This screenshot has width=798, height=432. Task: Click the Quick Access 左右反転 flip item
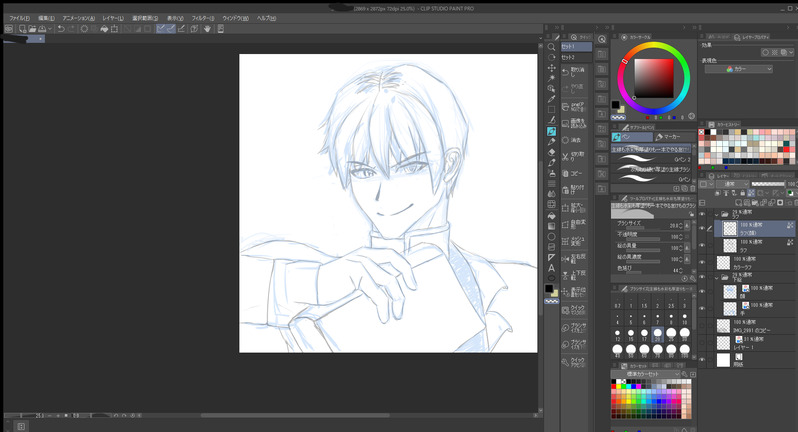(575, 258)
